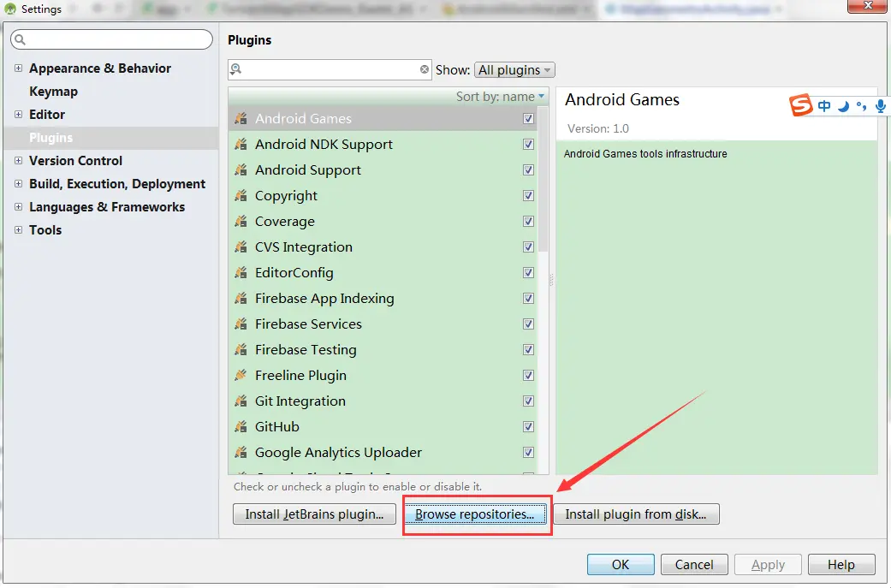The height and width of the screenshot is (588, 891).
Task: Disable the Git Integration checkbox
Action: tap(528, 401)
